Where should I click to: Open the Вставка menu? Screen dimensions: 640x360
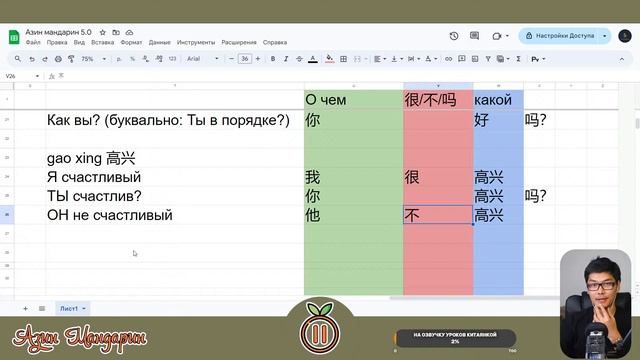pyautogui.click(x=102, y=42)
